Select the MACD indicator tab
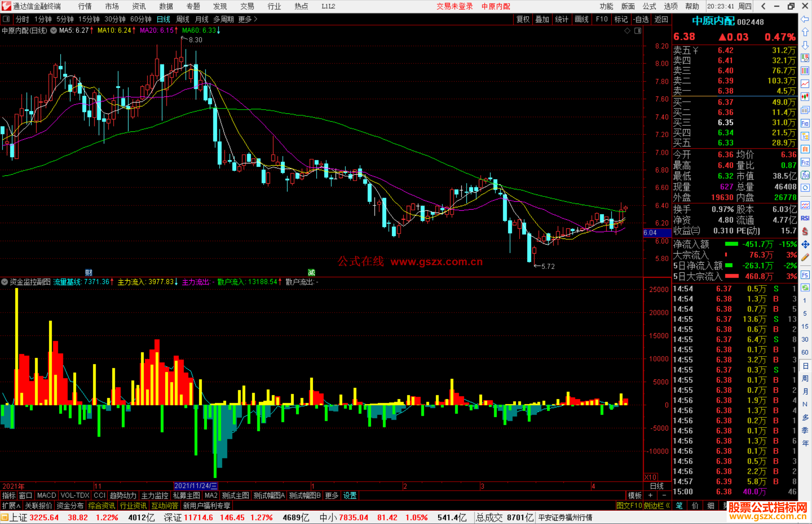This screenshot has height=524, width=812. [47, 495]
